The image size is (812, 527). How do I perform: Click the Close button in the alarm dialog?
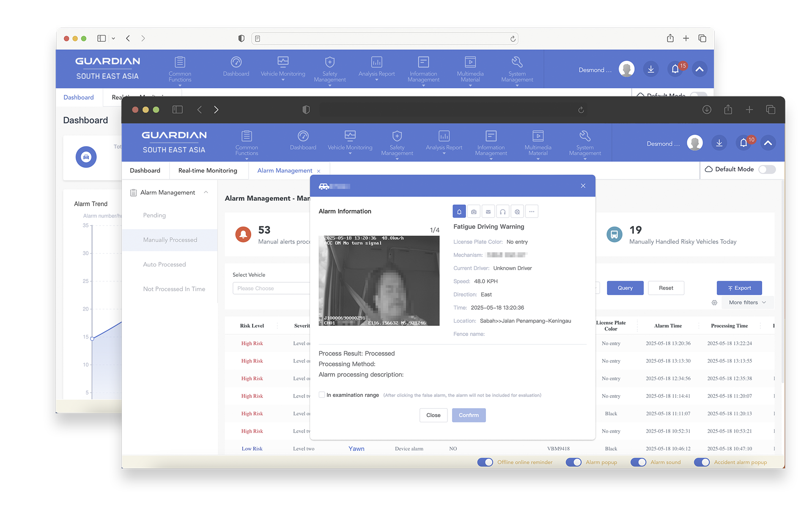[433, 415]
